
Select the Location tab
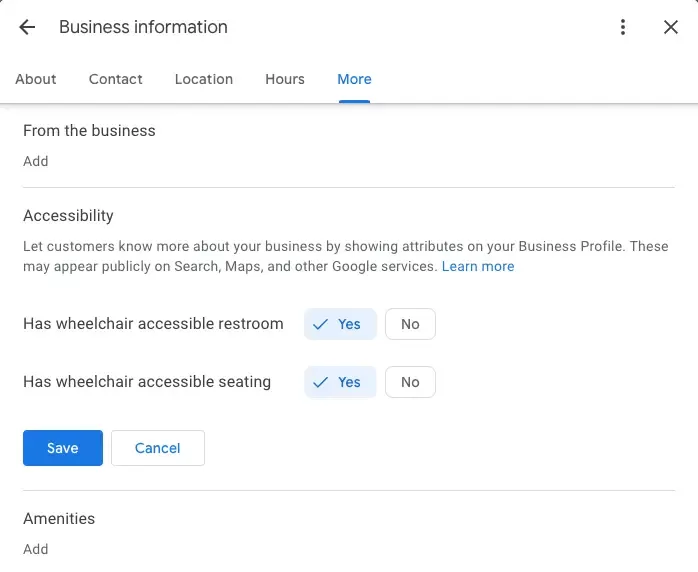click(x=204, y=79)
